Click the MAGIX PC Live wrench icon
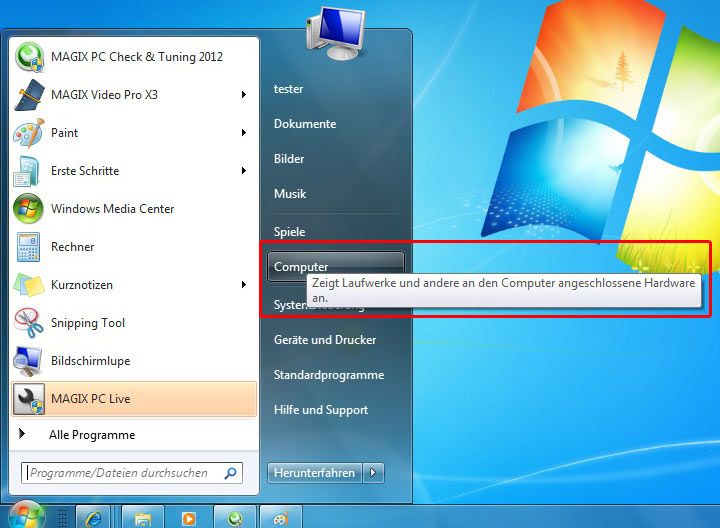 click(x=28, y=399)
